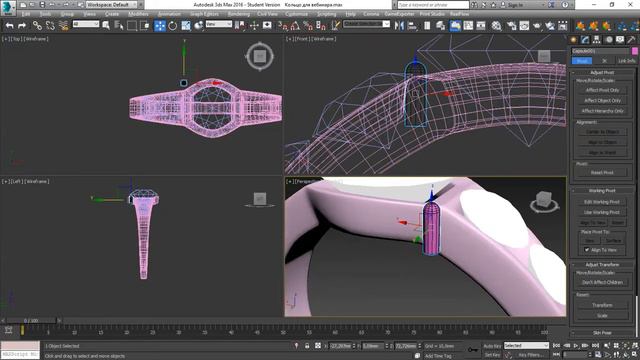Activate the Bind to Space Warp tool
Viewport: 640px width, 360px height.
(x=64, y=26)
